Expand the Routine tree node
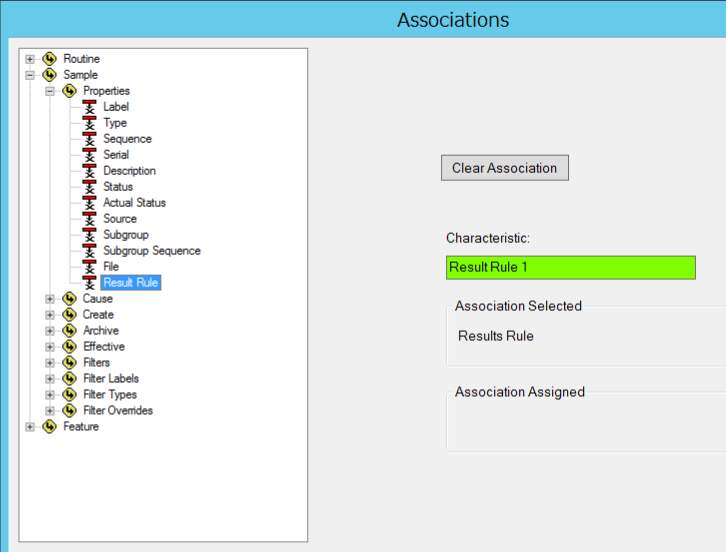Screen dimensions: 726x552 pyautogui.click(x=30, y=59)
